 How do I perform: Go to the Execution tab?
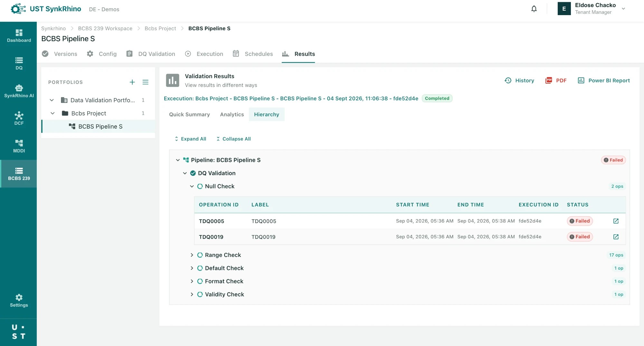click(x=204, y=54)
